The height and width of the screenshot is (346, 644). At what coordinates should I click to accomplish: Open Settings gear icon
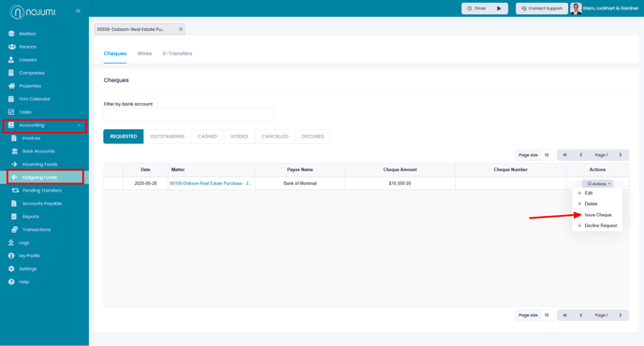[x=11, y=268]
